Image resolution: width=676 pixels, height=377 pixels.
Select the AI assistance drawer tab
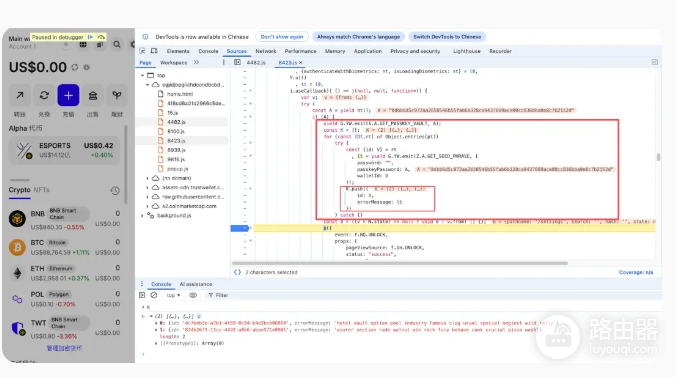coord(196,284)
